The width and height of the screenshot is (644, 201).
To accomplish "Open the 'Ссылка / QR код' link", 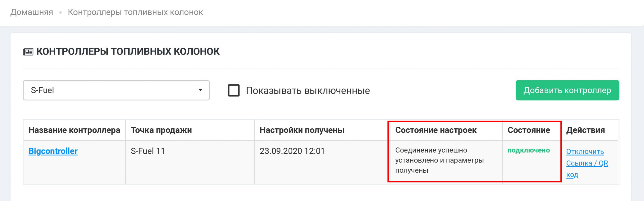I will (x=587, y=163).
